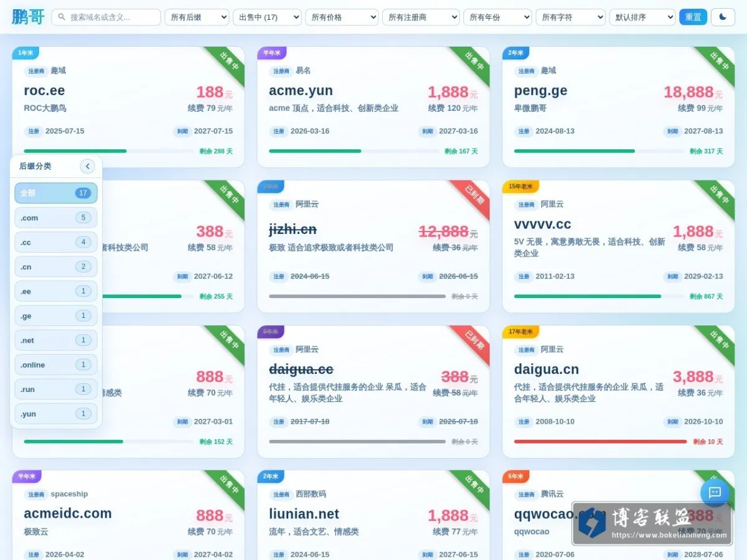747x560 pixels.
Task: Open the 所有字符 dropdown
Action: coord(570,17)
